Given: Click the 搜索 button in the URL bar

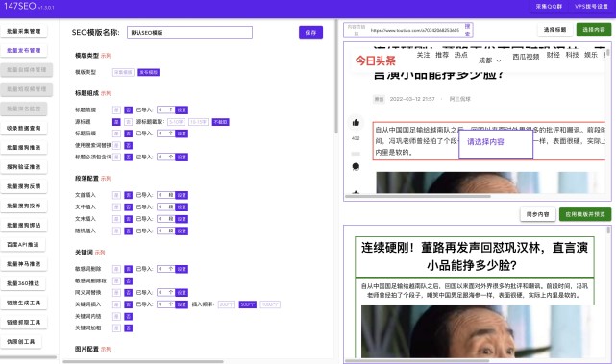Looking at the screenshot, I should pos(467,30).
